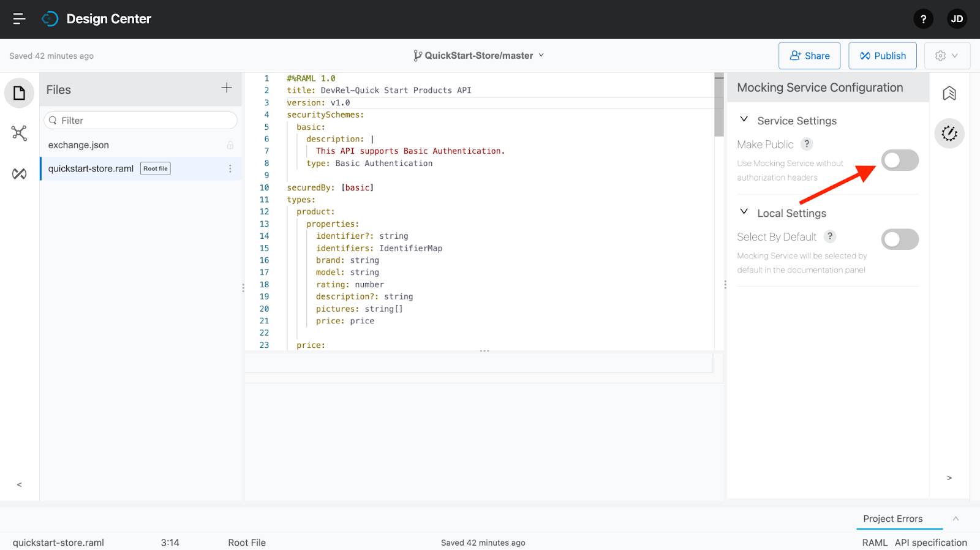The image size is (980, 550).
Task: Click the Root file badge
Action: [x=156, y=168]
